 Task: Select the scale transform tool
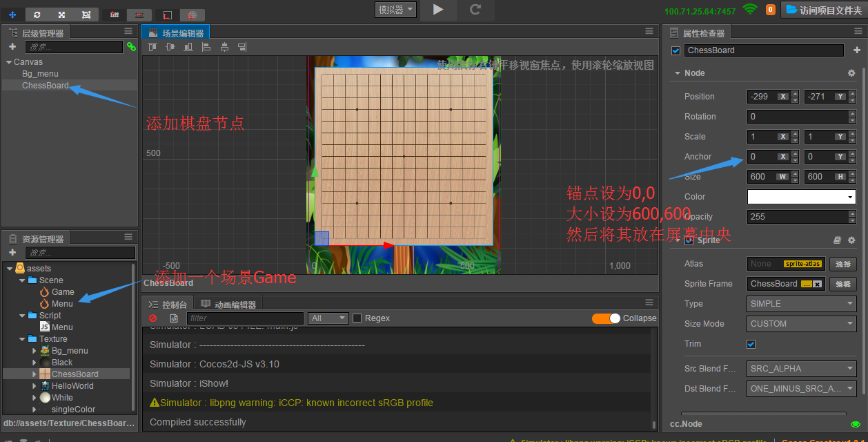pos(61,15)
